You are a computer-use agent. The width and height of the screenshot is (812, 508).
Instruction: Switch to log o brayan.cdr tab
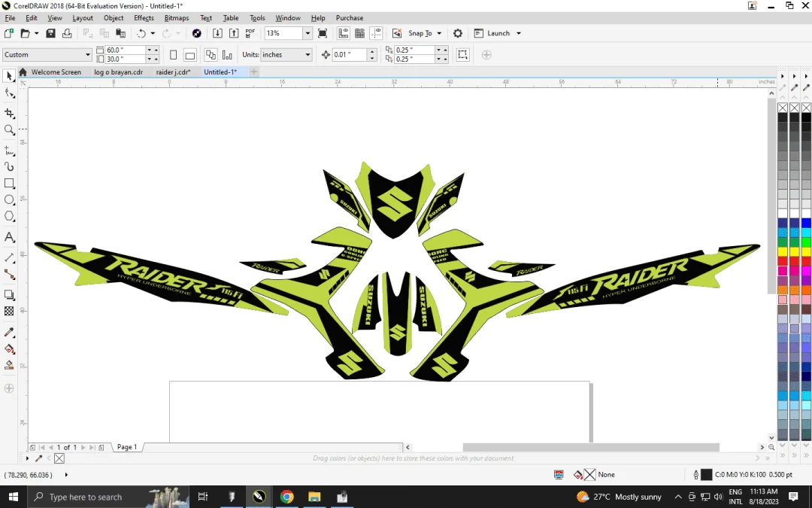(119, 72)
